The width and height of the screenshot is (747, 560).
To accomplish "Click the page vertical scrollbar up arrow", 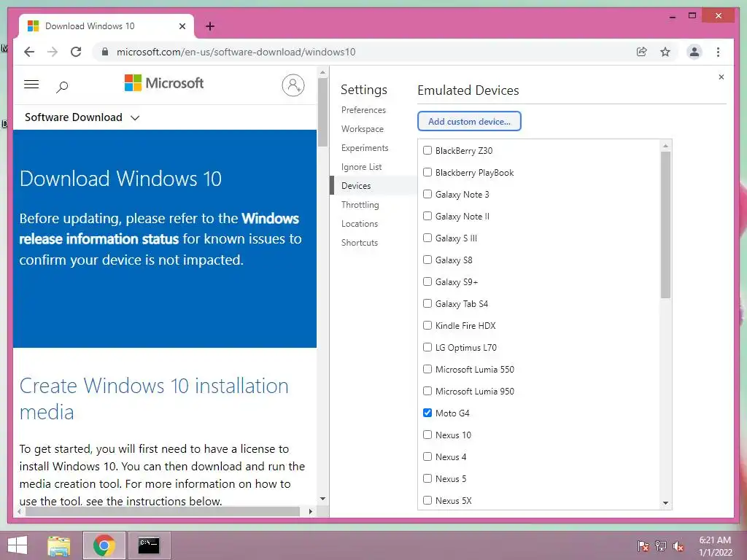I will click(x=322, y=73).
